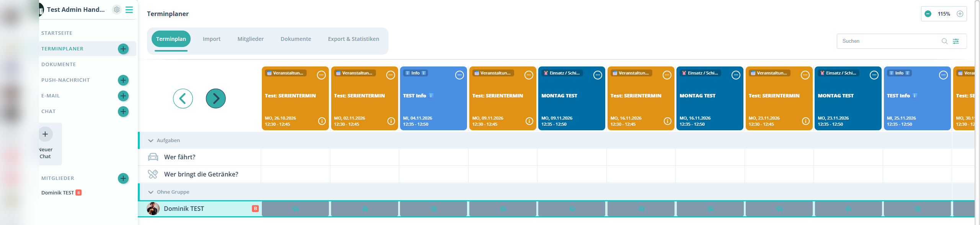Open DOKUMENTE in the sidebar
The image size is (980, 225).
coord(59,65)
